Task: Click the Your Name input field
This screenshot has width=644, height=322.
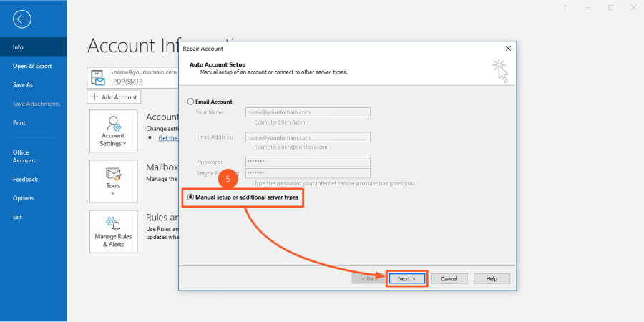Action: (x=308, y=112)
